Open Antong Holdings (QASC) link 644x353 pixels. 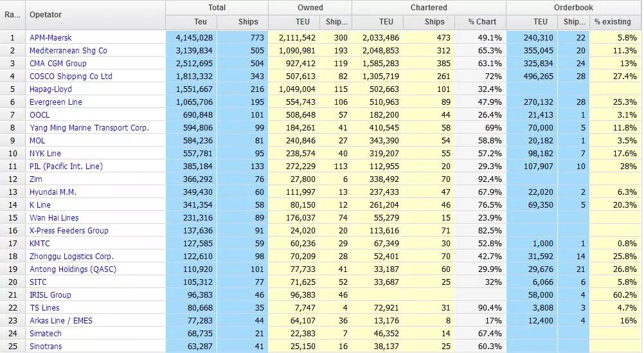[x=73, y=269]
